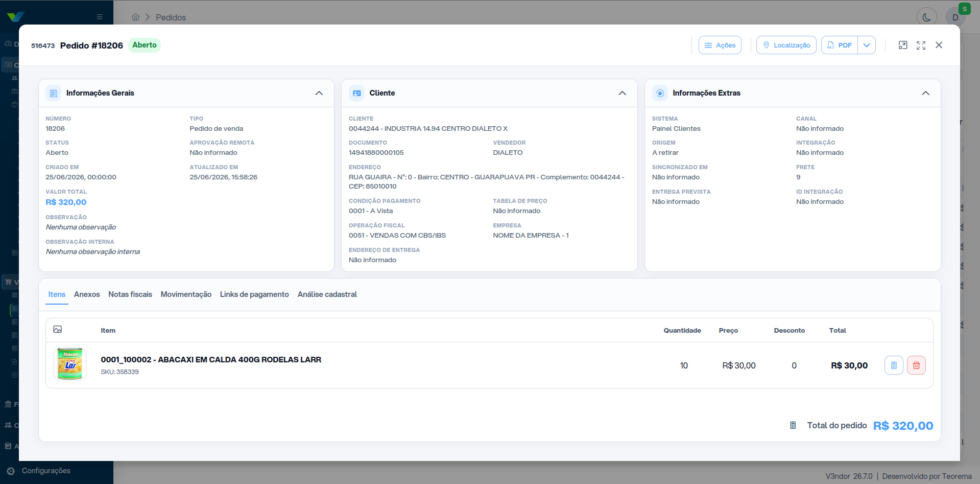
Task: Open order in new window icon
Action: 903,45
